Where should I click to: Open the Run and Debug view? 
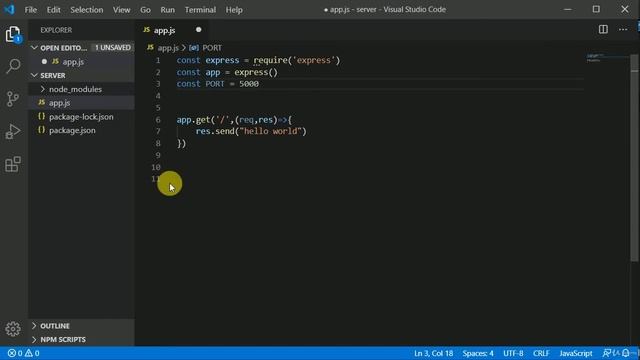13,131
